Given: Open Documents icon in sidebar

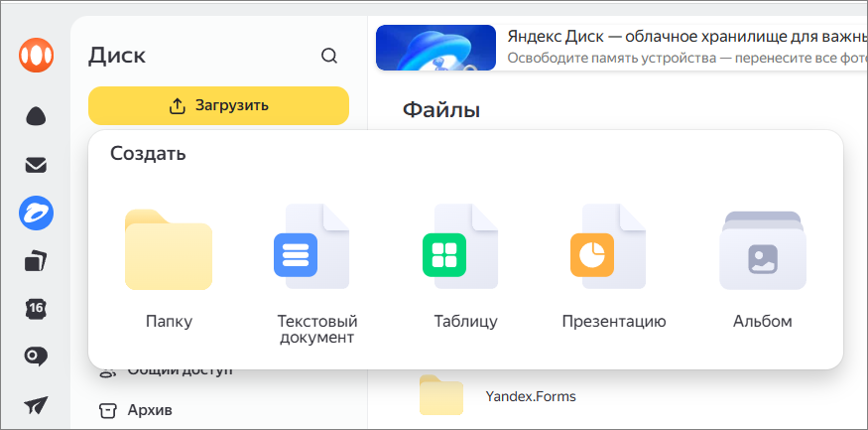Looking at the screenshot, I should point(36,261).
